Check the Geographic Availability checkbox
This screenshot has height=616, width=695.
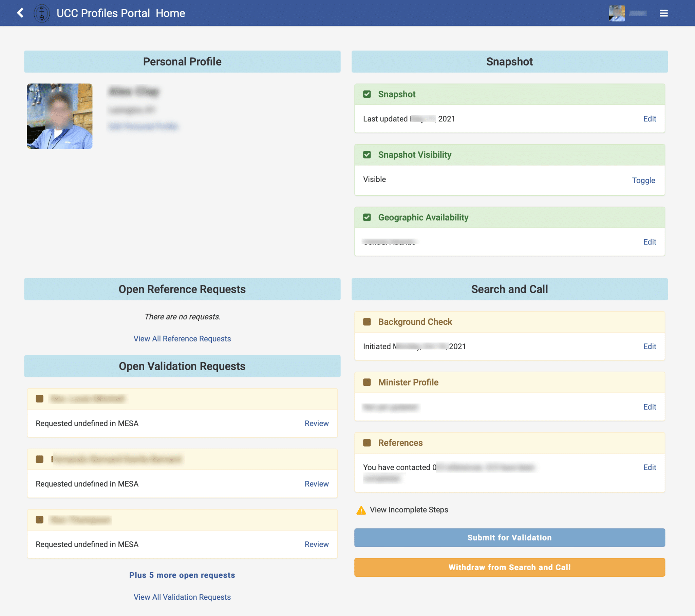coord(367,217)
